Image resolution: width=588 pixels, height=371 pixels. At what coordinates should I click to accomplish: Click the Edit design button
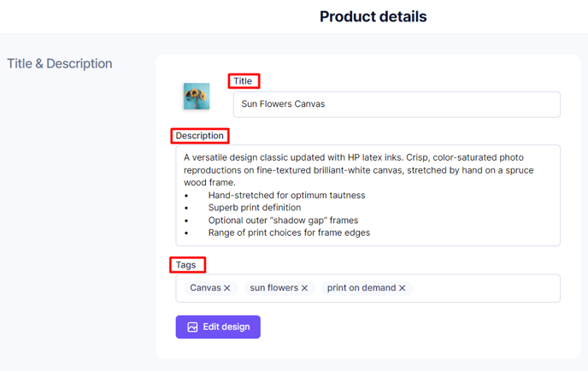(218, 327)
